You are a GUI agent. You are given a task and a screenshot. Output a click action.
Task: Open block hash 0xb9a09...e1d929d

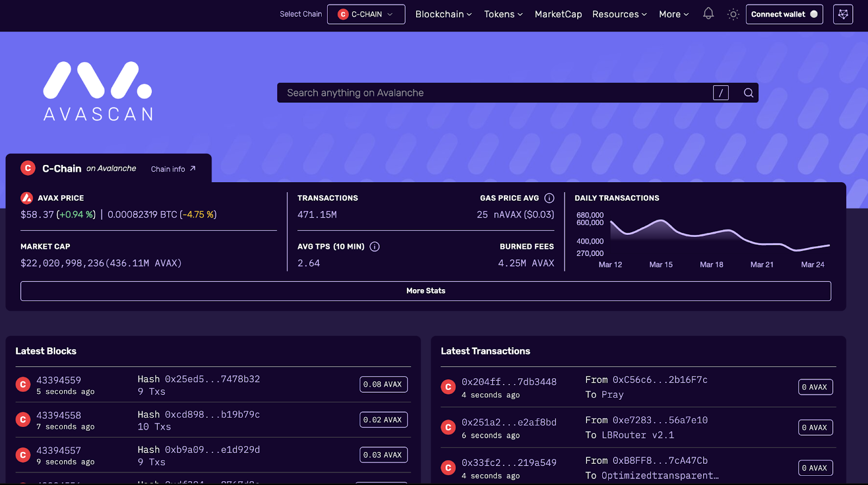(x=212, y=450)
